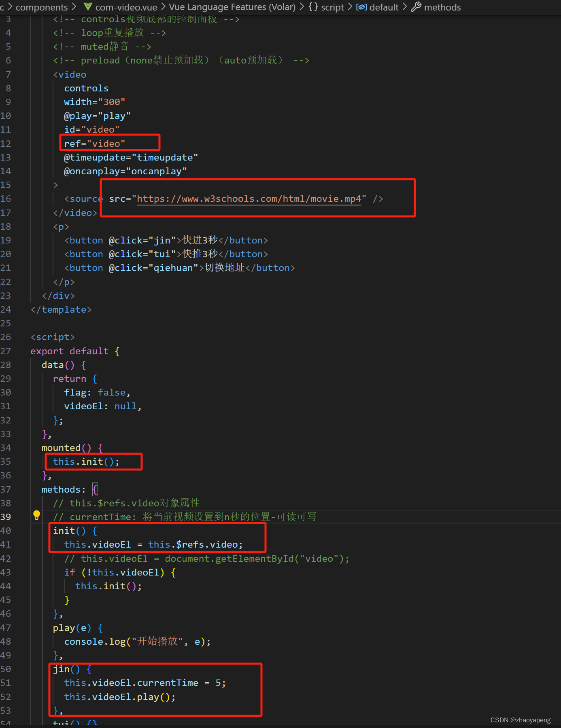Image resolution: width=561 pixels, height=728 pixels.
Task: Click the commented document.getElementById line
Action: tap(206, 559)
